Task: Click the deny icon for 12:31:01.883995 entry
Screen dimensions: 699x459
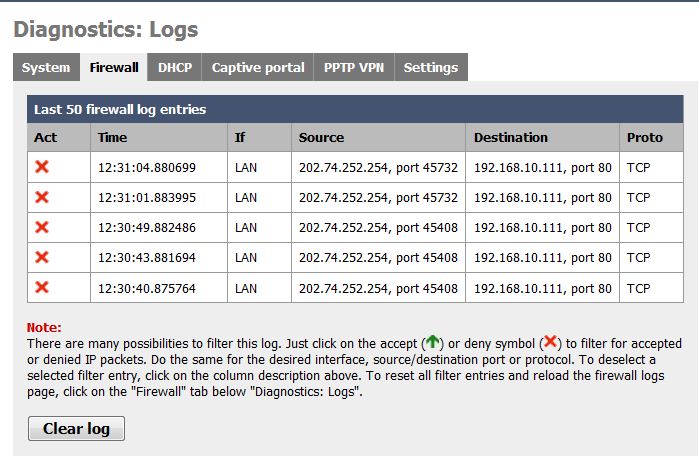Action: click(42, 197)
